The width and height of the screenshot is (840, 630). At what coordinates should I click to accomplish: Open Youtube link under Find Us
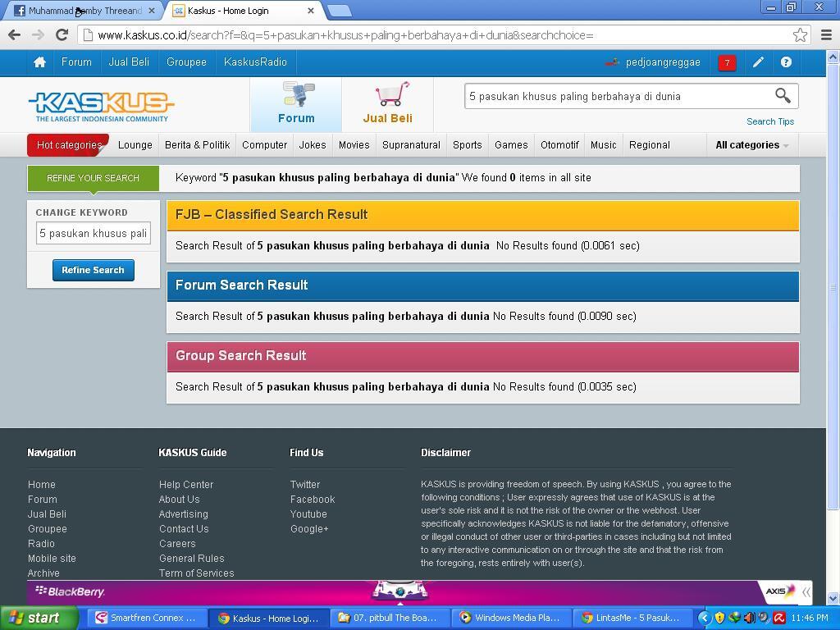pyautogui.click(x=308, y=514)
